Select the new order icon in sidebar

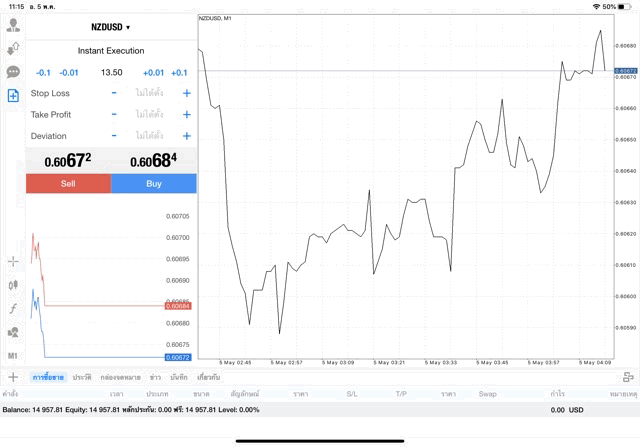tap(13, 95)
